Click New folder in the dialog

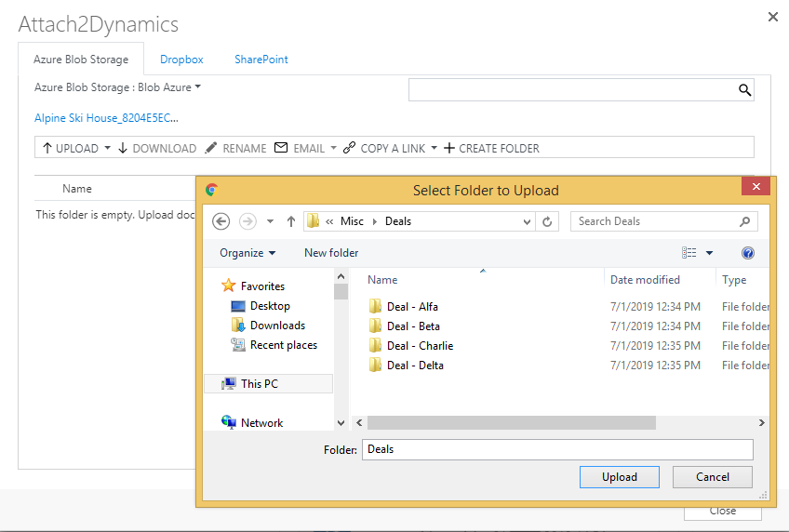point(331,253)
